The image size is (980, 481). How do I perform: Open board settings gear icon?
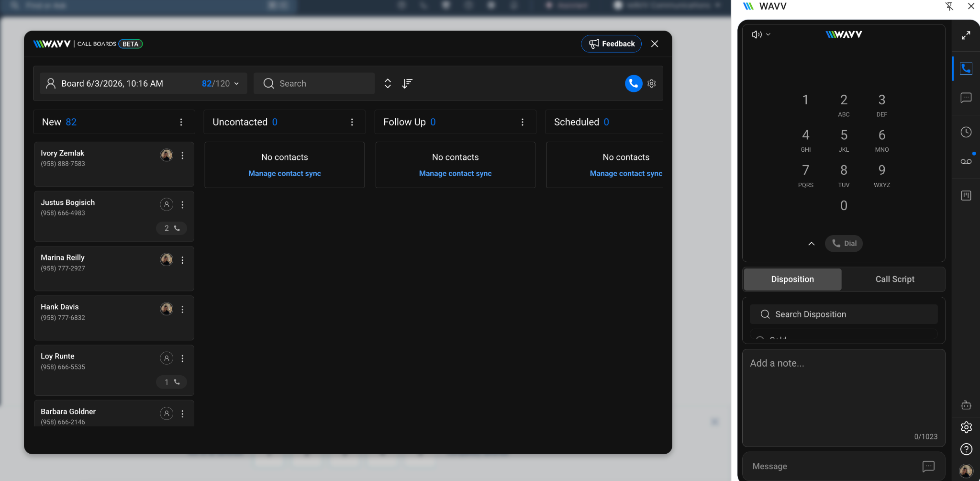click(x=652, y=83)
